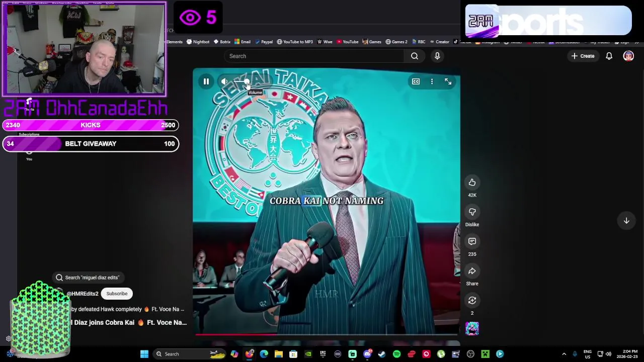
Task: Pause the Shorts video
Action: coord(206,81)
